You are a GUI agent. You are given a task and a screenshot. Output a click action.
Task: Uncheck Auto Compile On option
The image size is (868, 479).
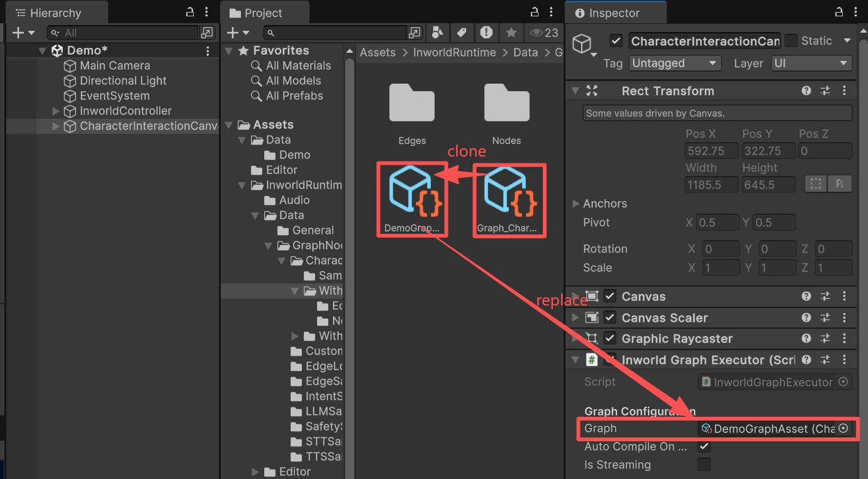[704, 447]
